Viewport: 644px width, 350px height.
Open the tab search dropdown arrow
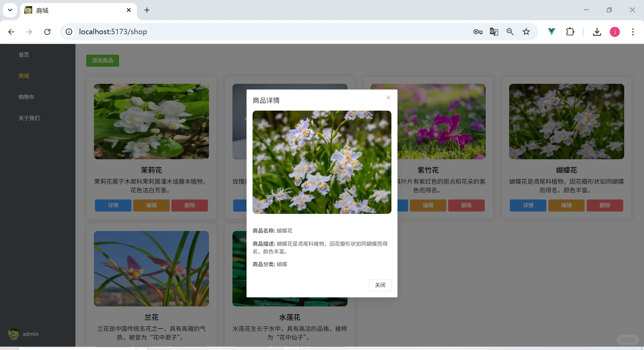(10, 10)
